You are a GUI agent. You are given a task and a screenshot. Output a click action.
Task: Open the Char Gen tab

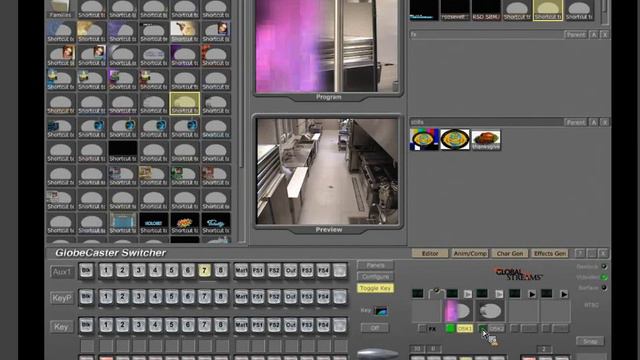[510, 253]
